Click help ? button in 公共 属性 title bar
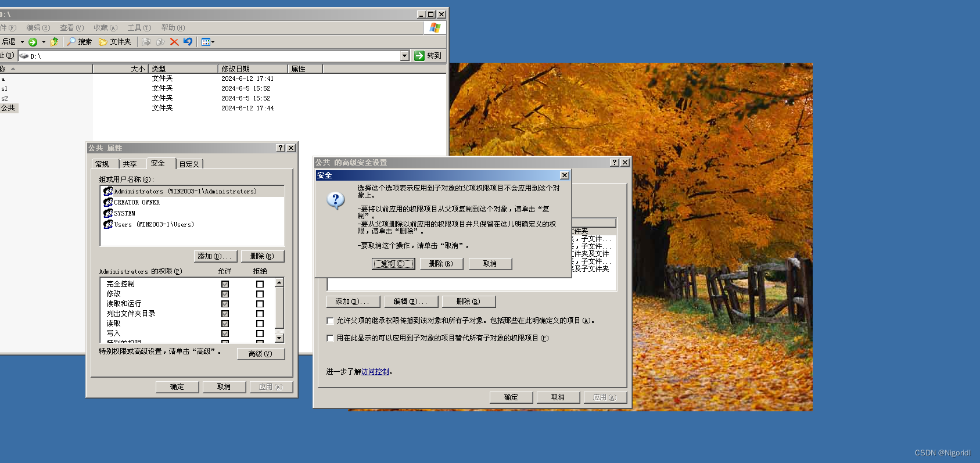The image size is (980, 463). [281, 148]
